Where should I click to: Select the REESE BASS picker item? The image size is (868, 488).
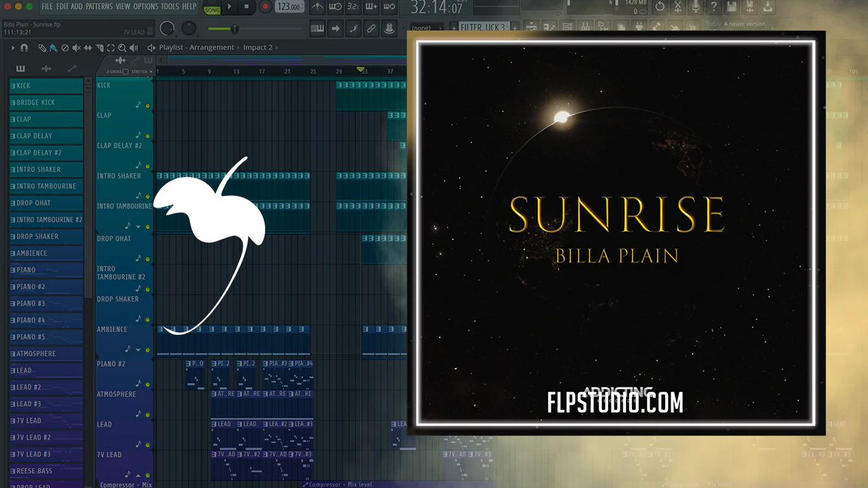46,471
